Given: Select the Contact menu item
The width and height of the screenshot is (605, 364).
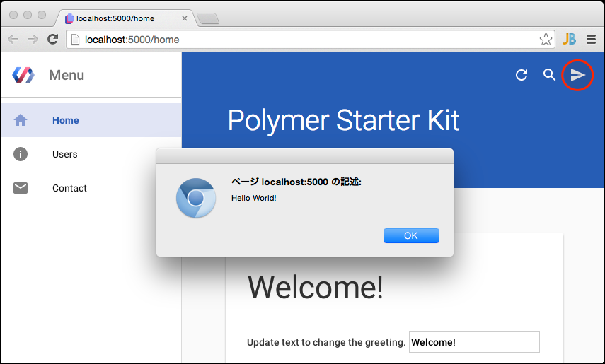Looking at the screenshot, I should (91, 188).
